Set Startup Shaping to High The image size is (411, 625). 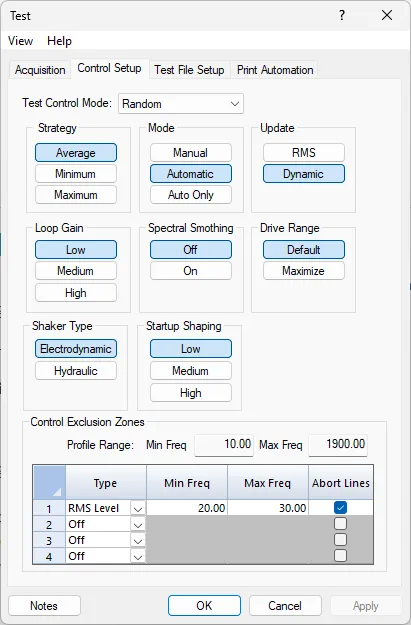click(x=191, y=393)
